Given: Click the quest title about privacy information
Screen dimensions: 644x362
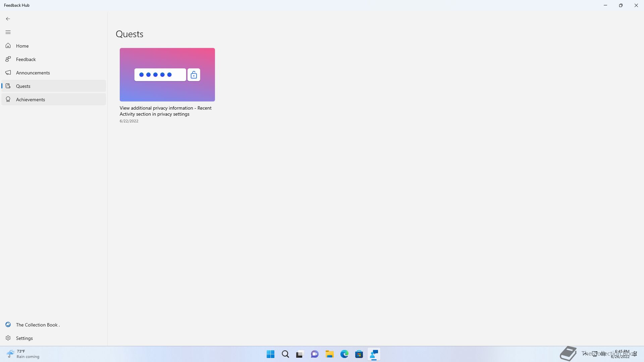Looking at the screenshot, I should click(165, 111).
